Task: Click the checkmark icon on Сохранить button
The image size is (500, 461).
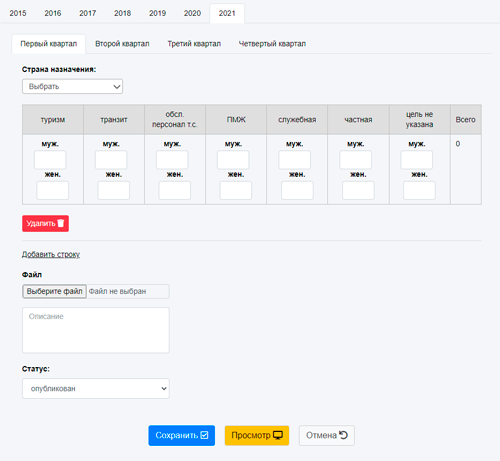Action: point(204,435)
